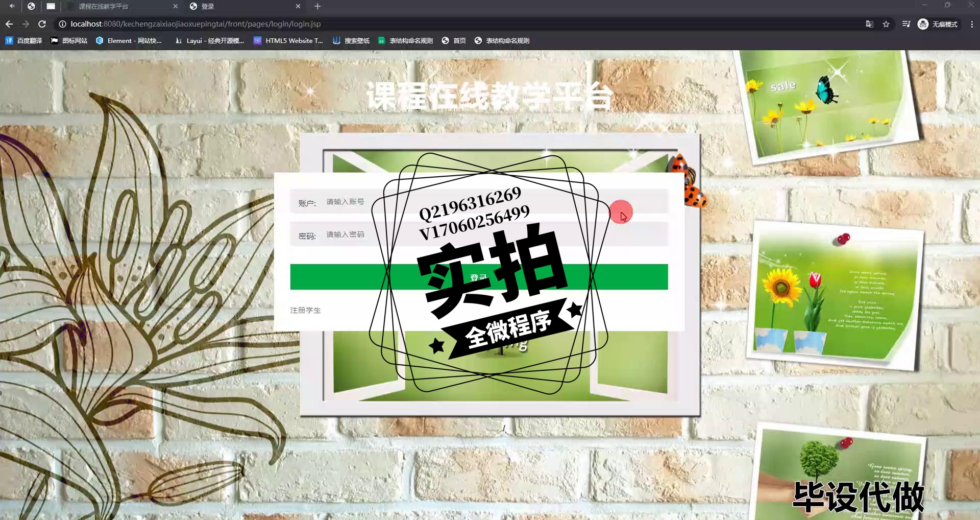Go back using the browser back arrow
980x520 pixels.
(9, 24)
